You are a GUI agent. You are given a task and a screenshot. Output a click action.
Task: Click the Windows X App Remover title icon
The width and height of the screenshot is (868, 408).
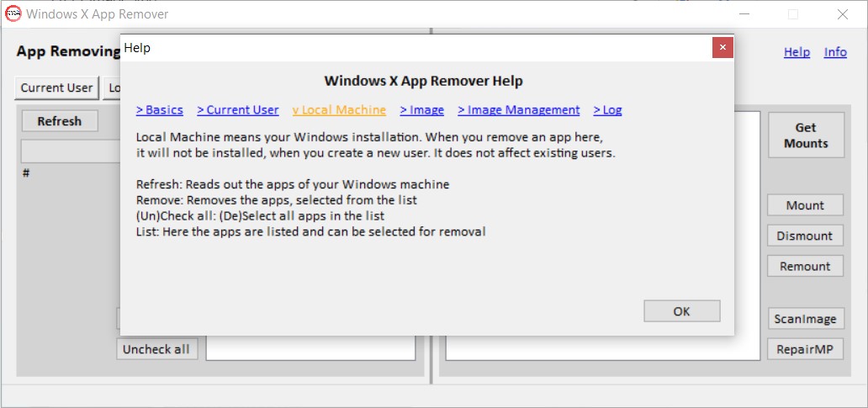(x=13, y=13)
